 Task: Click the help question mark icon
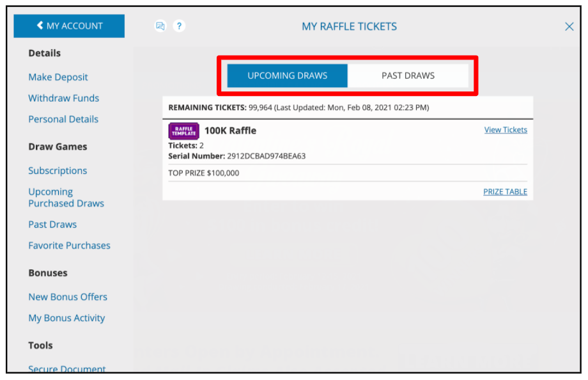click(x=180, y=26)
